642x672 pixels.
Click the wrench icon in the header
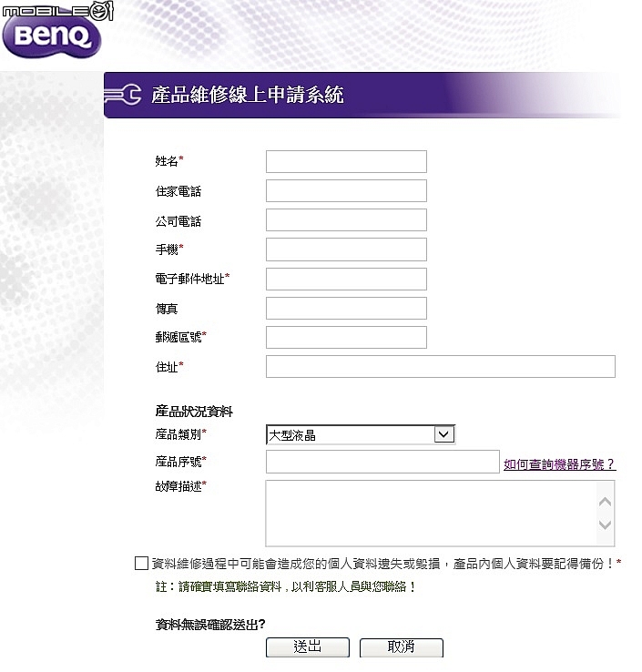click(123, 95)
